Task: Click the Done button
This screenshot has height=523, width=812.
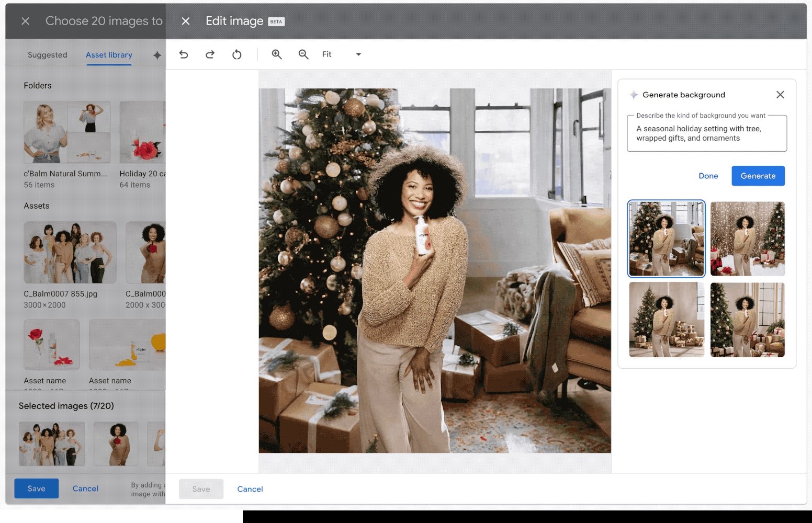Action: (708, 176)
